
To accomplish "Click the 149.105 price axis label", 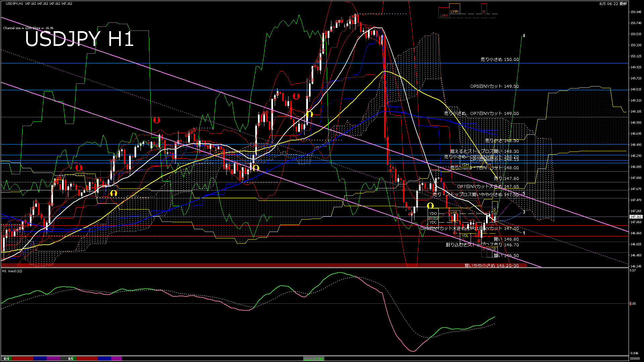I will (x=636, y=112).
